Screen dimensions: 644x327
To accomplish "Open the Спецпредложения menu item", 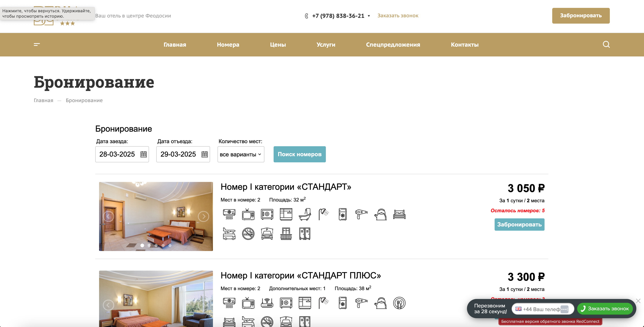I will point(393,45).
